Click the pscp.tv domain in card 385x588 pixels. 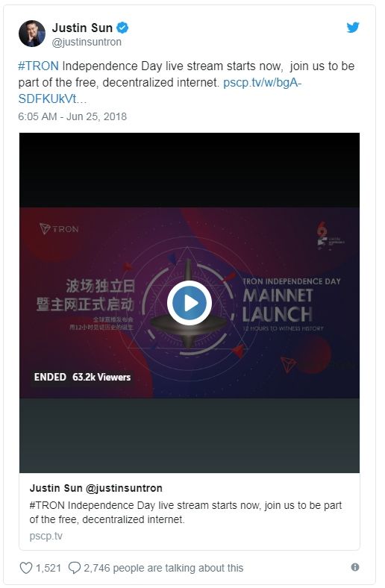(46, 536)
